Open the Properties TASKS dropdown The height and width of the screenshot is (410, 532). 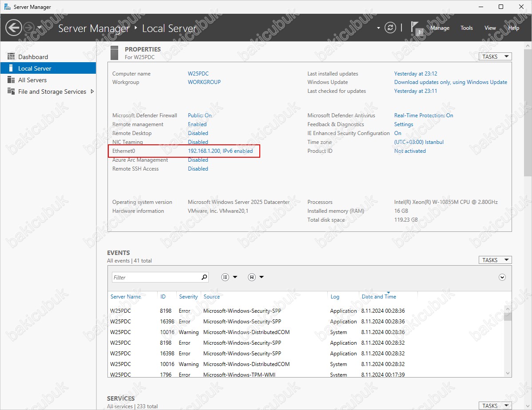[x=495, y=57]
